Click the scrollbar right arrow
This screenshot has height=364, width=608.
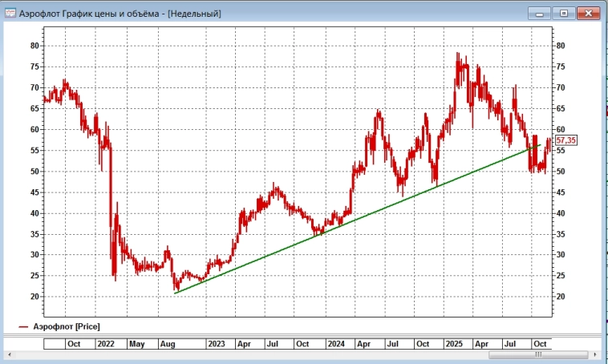(595, 354)
